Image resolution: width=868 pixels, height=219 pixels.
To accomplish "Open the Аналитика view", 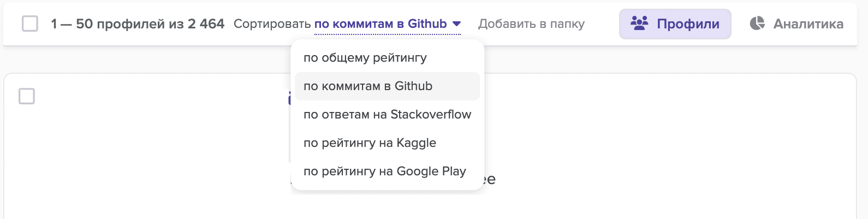I will point(808,24).
